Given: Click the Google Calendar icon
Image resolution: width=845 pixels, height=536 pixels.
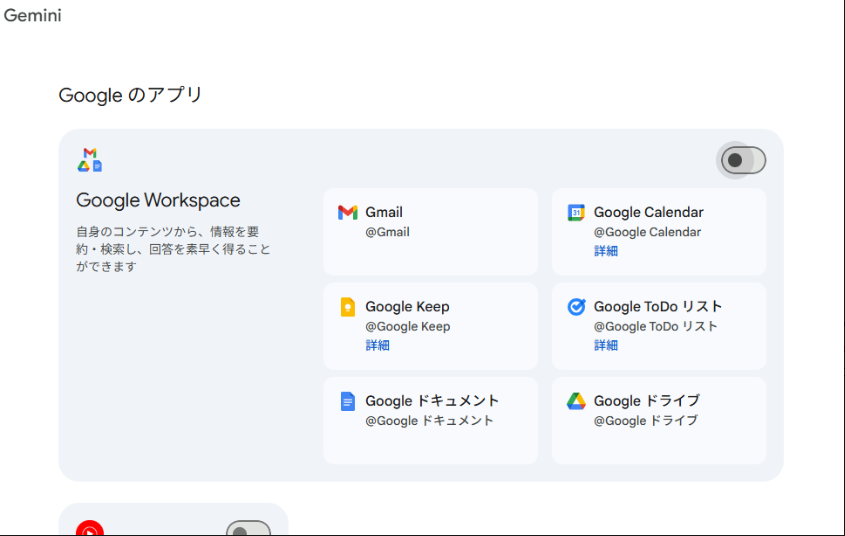Looking at the screenshot, I should coord(576,212).
